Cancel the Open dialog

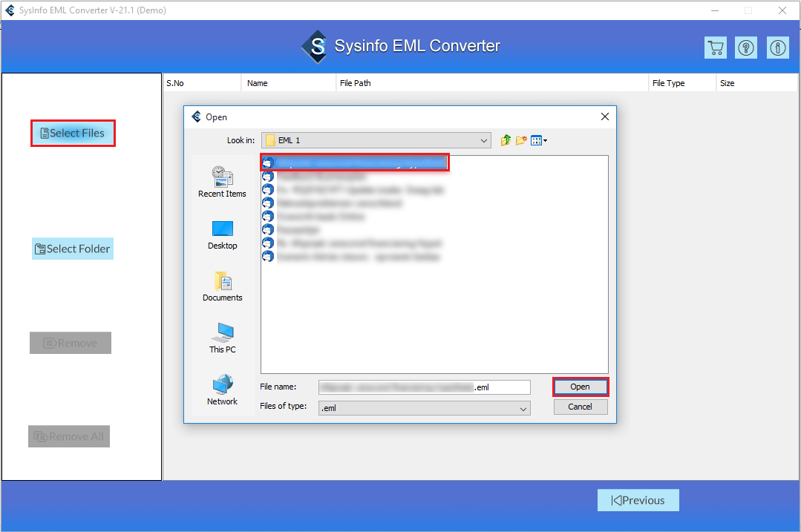click(x=581, y=407)
